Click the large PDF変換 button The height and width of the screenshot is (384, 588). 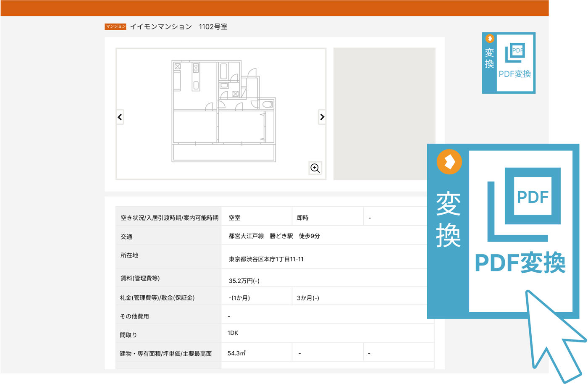(x=503, y=231)
